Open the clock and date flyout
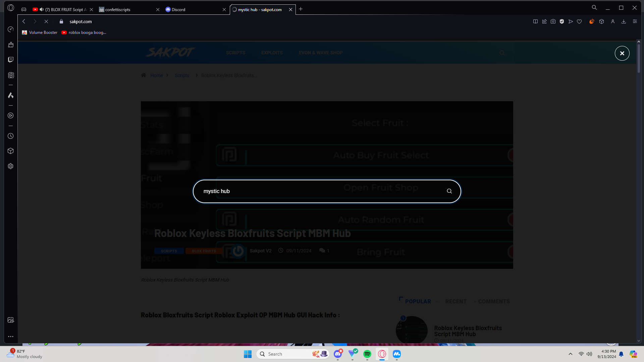Image resolution: width=644 pixels, height=362 pixels. [x=607, y=354]
